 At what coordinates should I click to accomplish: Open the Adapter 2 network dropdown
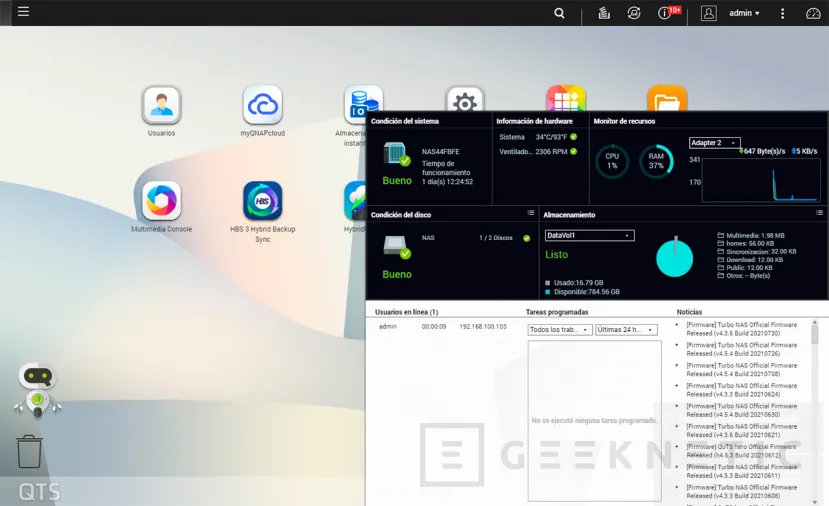(715, 143)
